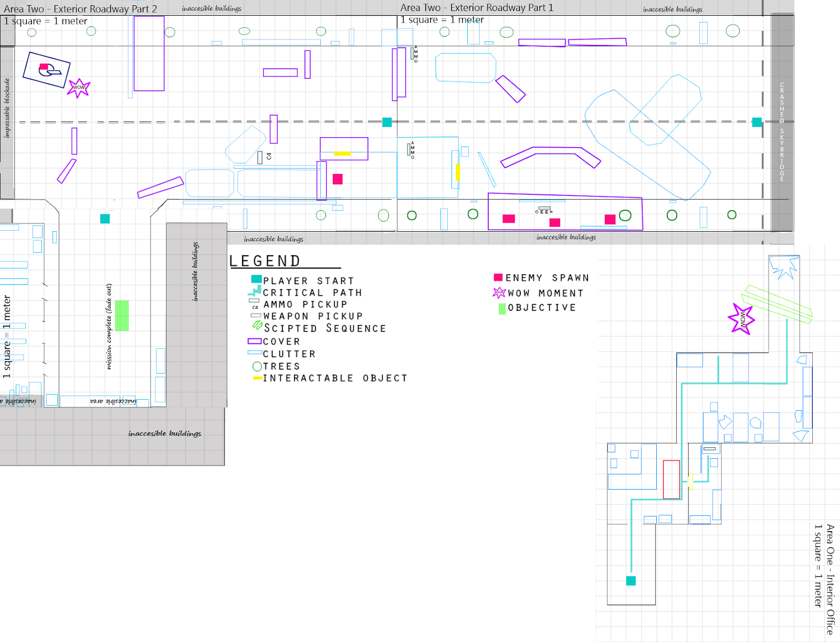Select player start square between Roadway Part 1 and 2

[387, 122]
